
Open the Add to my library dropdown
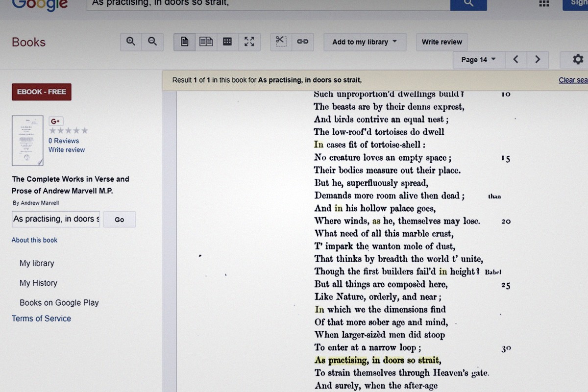point(365,42)
